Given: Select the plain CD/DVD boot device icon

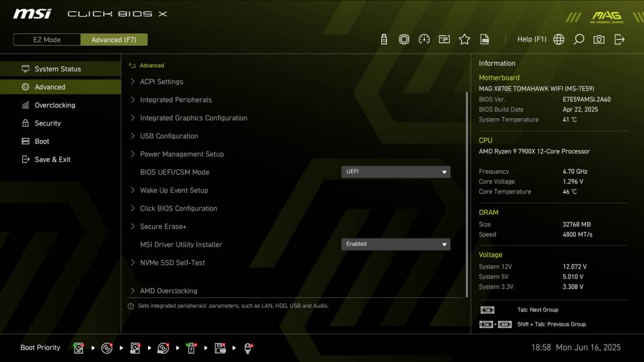Looking at the screenshot, I should click(x=107, y=348).
